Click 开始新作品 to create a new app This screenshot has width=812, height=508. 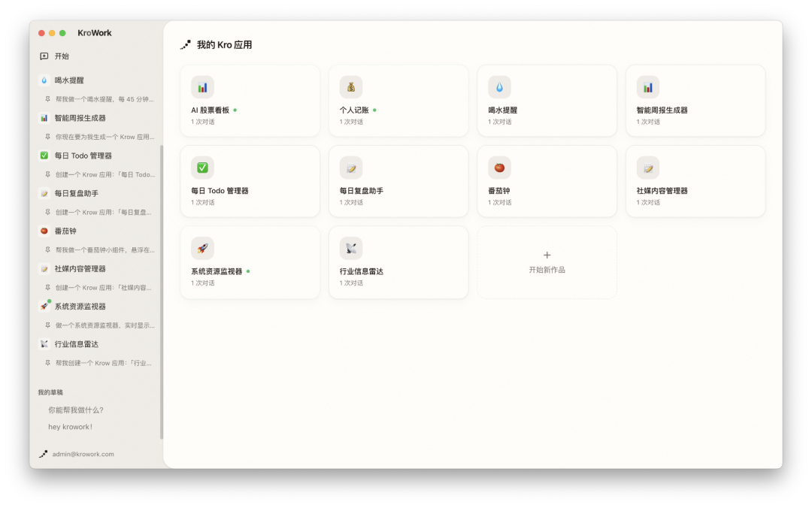pyautogui.click(x=547, y=262)
